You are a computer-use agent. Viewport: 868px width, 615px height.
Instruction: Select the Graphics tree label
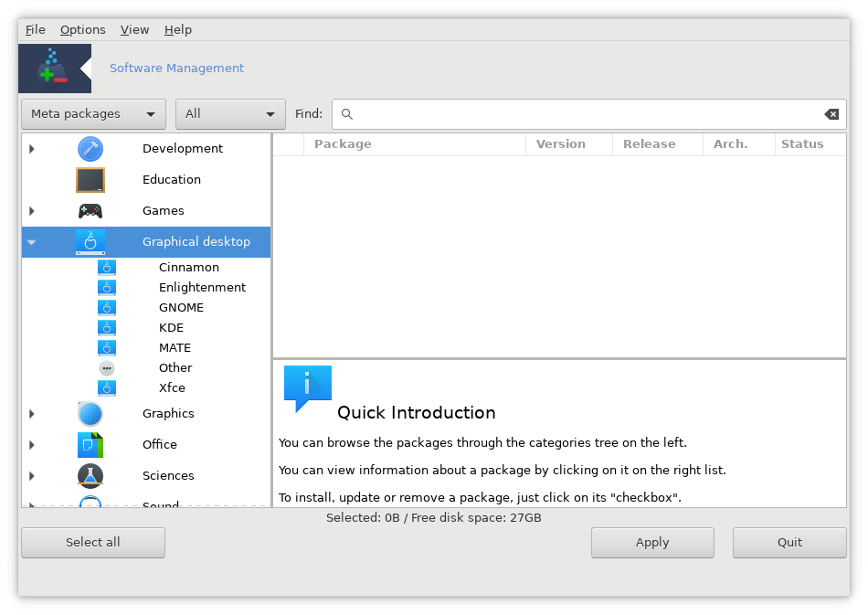coord(168,414)
